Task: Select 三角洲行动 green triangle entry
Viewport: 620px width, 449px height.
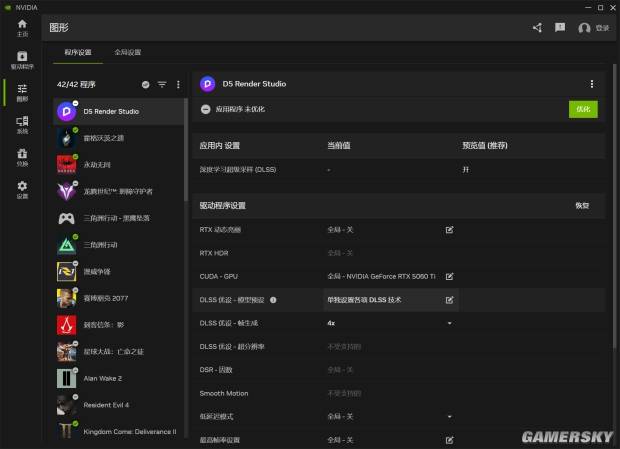Action: click(x=119, y=245)
